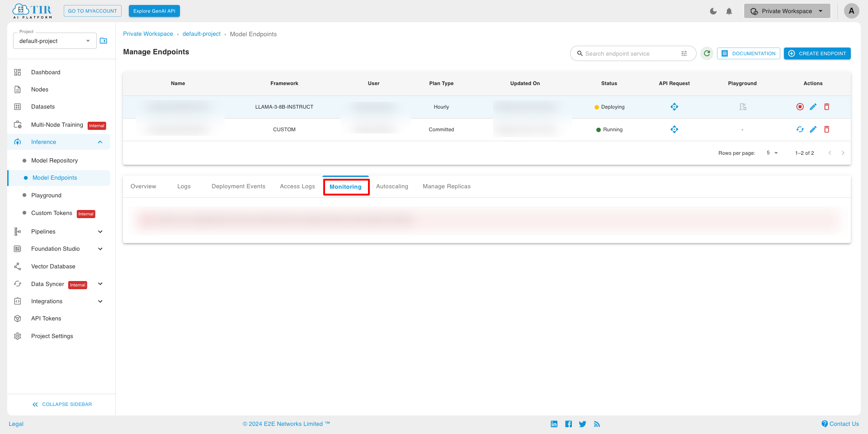Click Playground icon for LLAMA-3-8B-INSTRUCT endpoint
The width and height of the screenshot is (868, 434).
coord(742,107)
